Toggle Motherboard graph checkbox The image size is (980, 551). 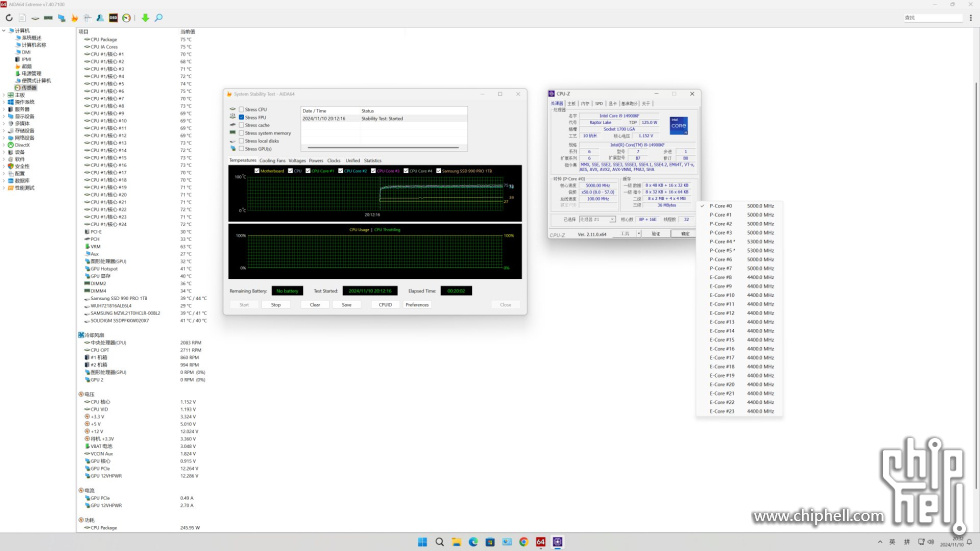(x=257, y=171)
